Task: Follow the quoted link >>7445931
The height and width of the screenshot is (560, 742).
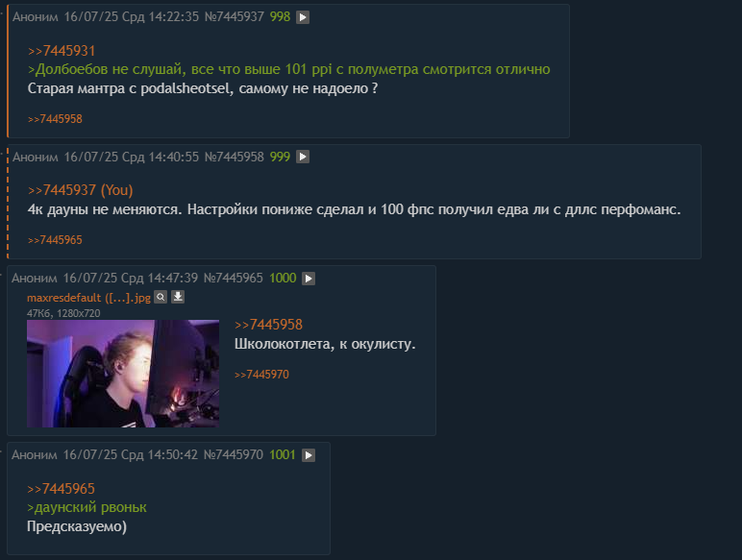Action: tap(62, 51)
